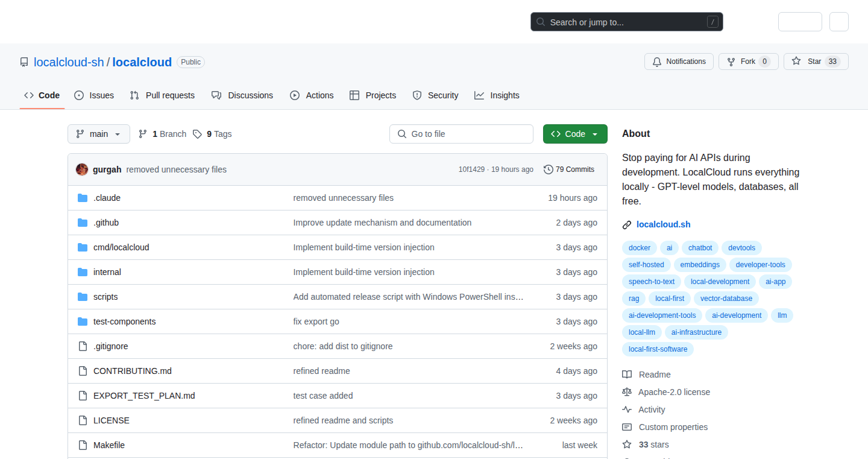Expand the green Code dropdown
868x459 pixels.
[575, 134]
